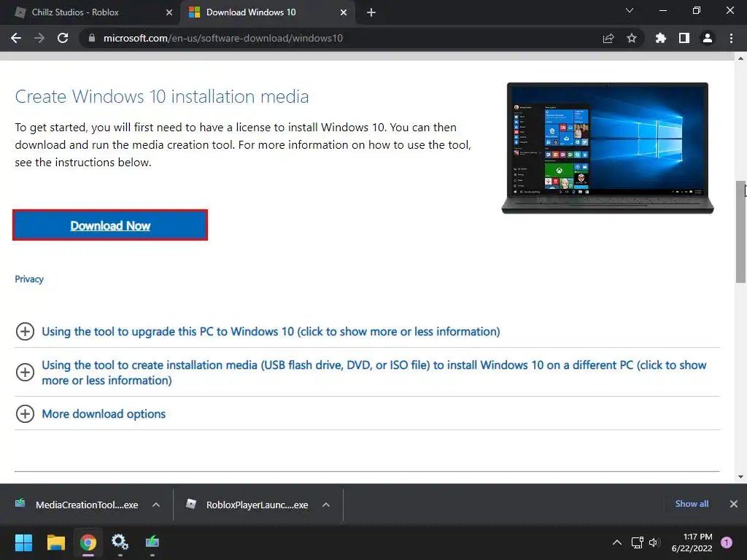This screenshot has height=560, width=747.
Task: Show hidden system tray icons
Action: [x=617, y=542]
